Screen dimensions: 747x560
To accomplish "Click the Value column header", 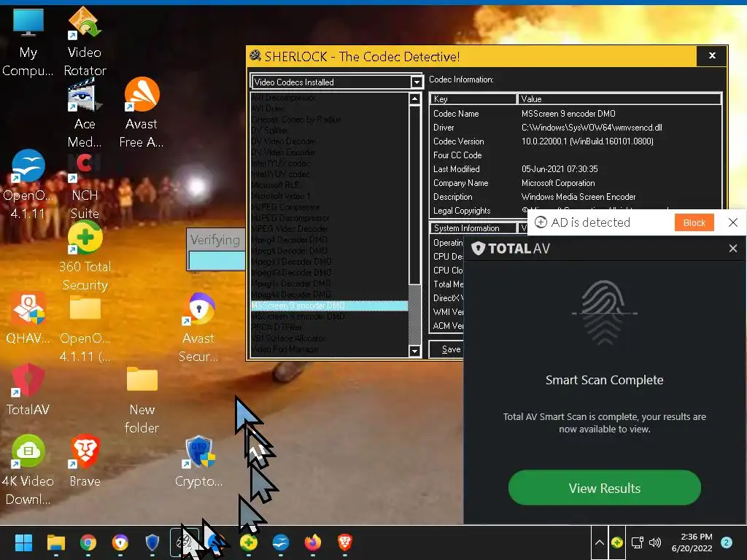I will click(619, 99).
